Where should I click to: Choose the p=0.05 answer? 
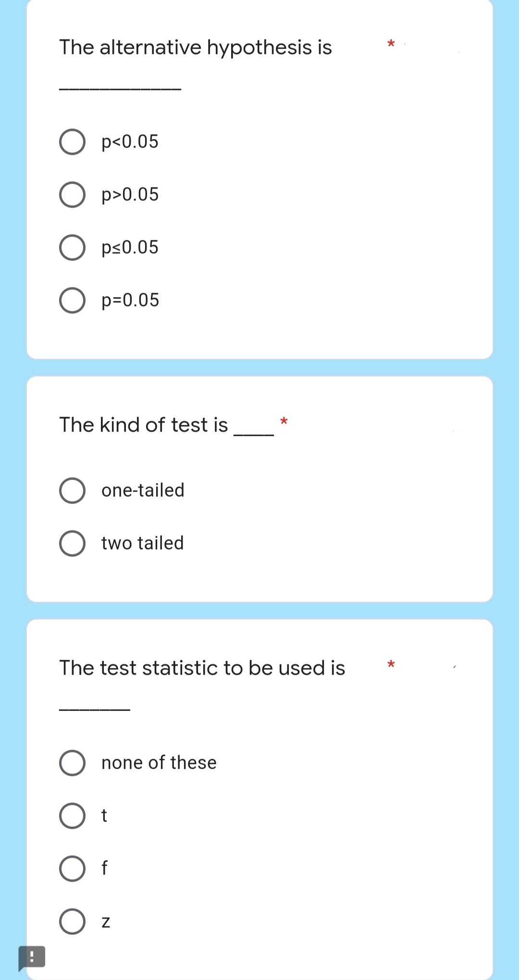coord(73,301)
